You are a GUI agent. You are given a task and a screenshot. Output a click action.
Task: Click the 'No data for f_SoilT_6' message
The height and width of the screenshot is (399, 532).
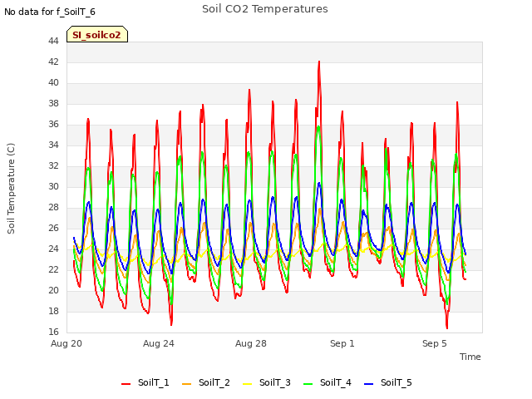pyautogui.click(x=50, y=12)
